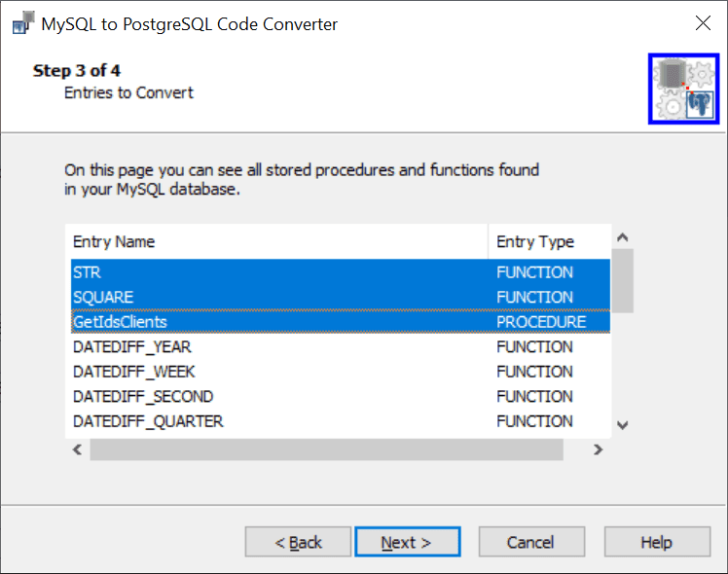Click the PROCEDURE type cell of GetIdsClients
The height and width of the screenshot is (574, 728).
pyautogui.click(x=541, y=322)
